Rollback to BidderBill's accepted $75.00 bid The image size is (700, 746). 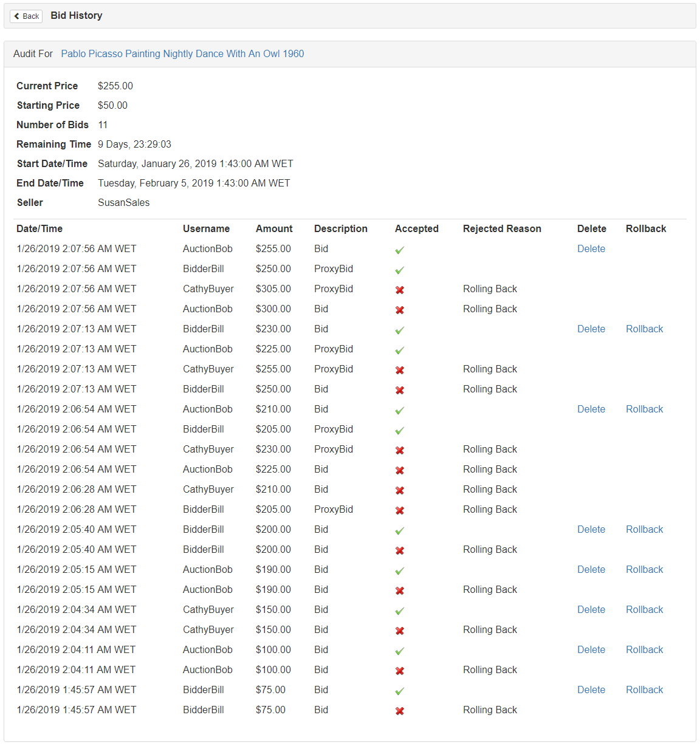click(x=645, y=690)
